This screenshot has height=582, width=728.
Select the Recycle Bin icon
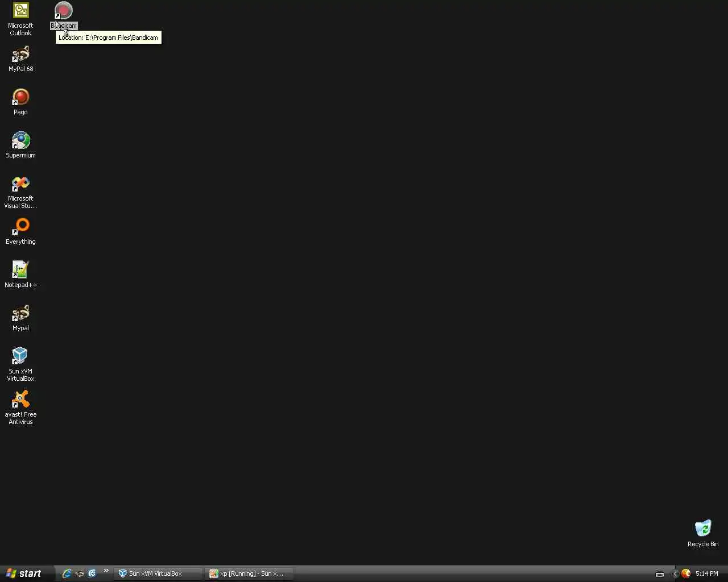point(703,533)
